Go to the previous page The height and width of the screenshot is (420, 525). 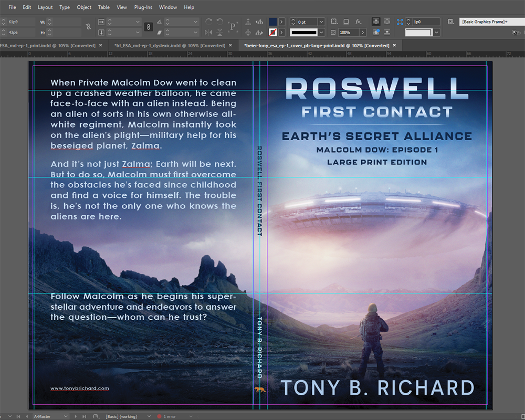[27, 416]
